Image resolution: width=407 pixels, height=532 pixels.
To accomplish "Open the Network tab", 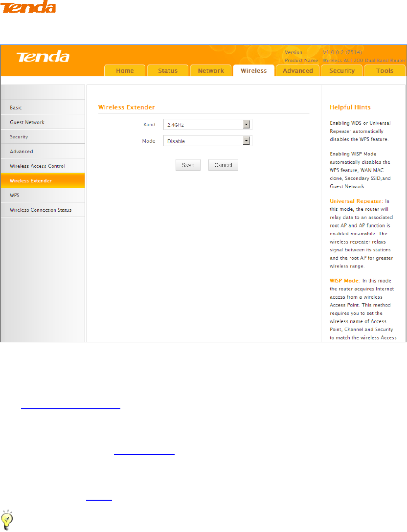I will coord(211,70).
